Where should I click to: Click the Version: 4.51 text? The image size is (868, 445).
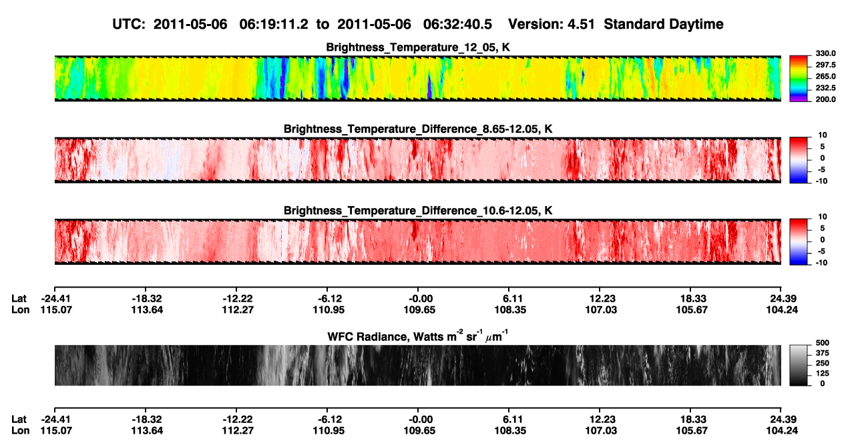552,25
